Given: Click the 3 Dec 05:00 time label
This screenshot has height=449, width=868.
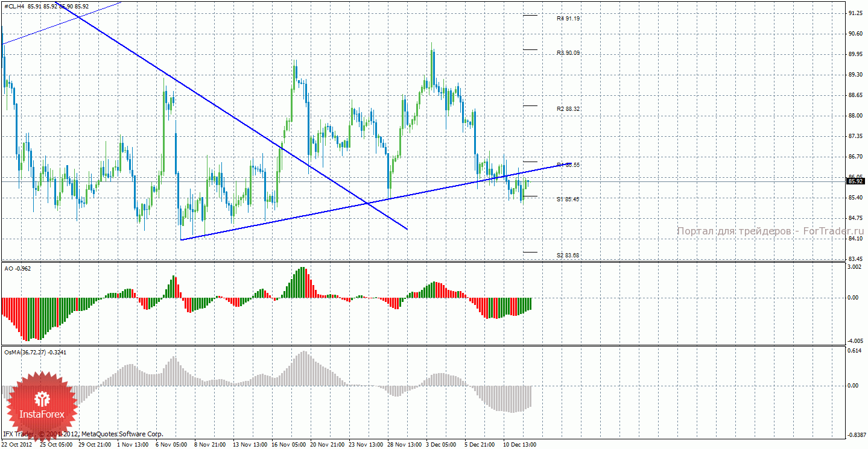Looking at the screenshot, I should (442, 444).
